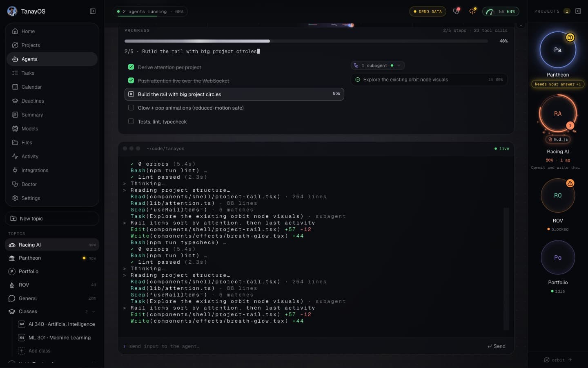This screenshot has width=588, height=368.
Task: Uncheck Push attention live over the WebSocket
Action: [131, 81]
